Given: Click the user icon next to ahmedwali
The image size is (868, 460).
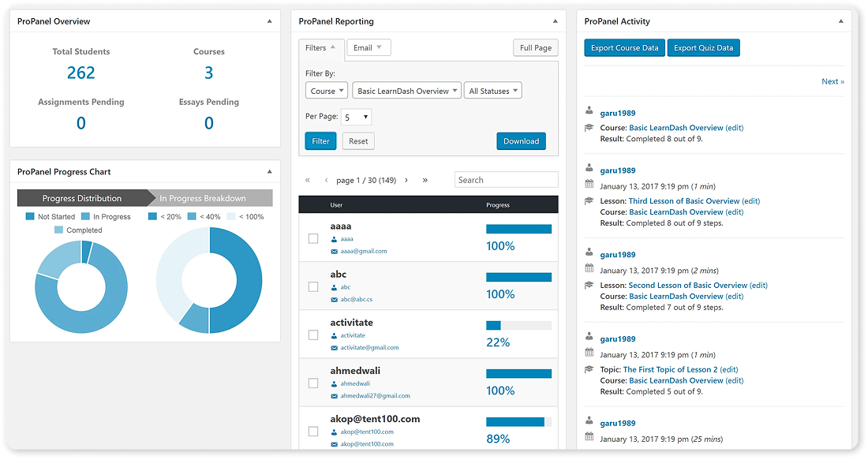Looking at the screenshot, I should (x=334, y=383).
